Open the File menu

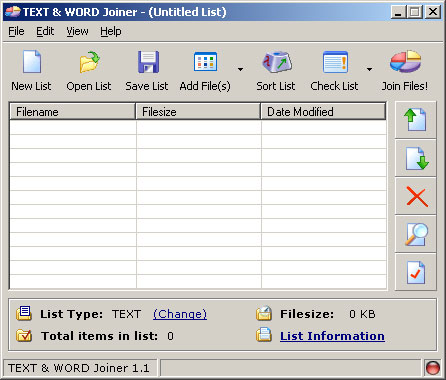16,31
